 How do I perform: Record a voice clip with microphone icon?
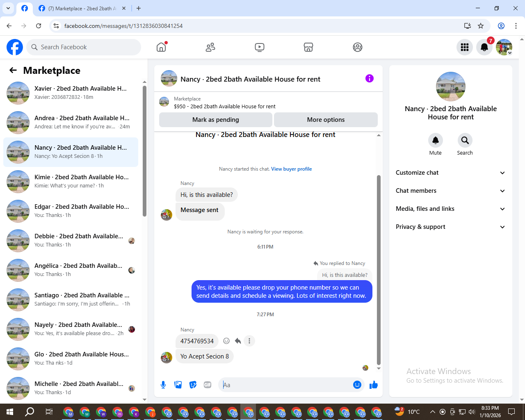(x=163, y=385)
